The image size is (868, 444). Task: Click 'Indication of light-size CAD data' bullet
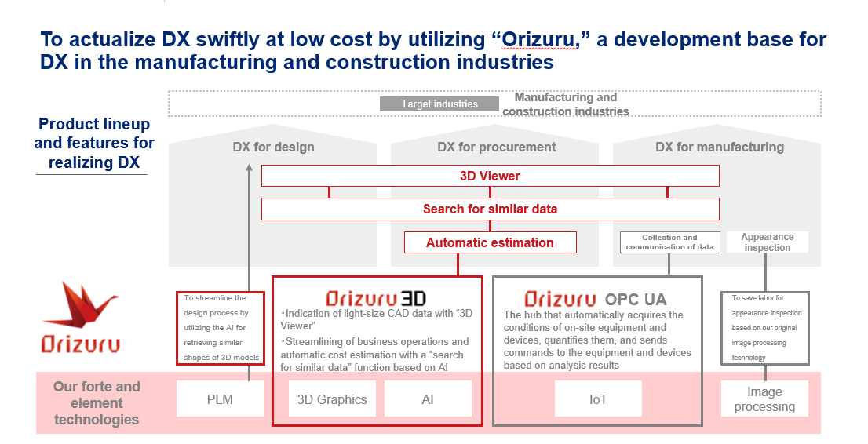tap(377, 319)
